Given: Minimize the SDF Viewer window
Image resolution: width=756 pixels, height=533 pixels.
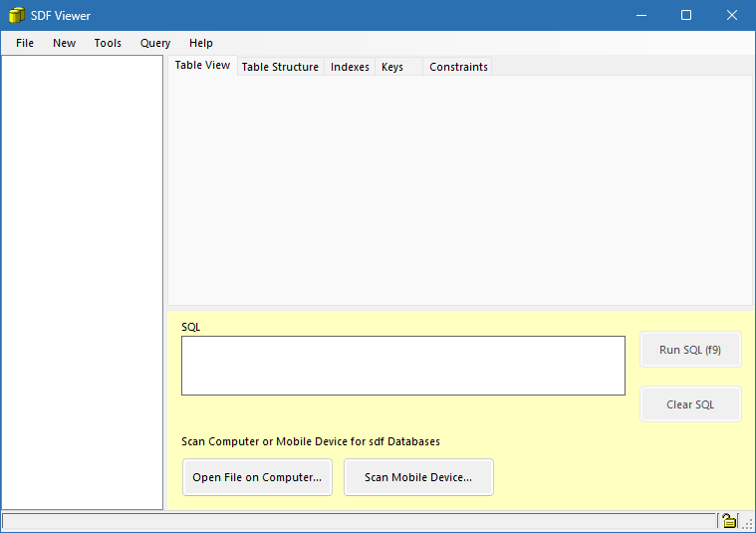Looking at the screenshot, I should click(x=640, y=15).
